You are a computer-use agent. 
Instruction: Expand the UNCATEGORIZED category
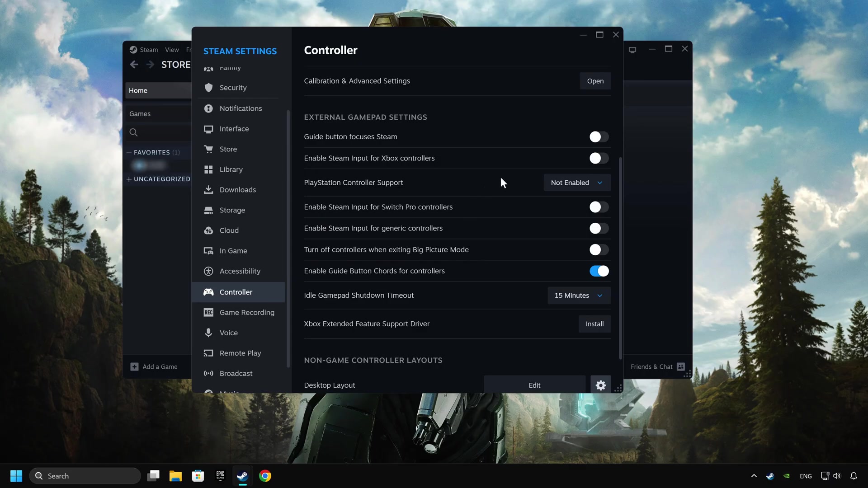point(129,179)
